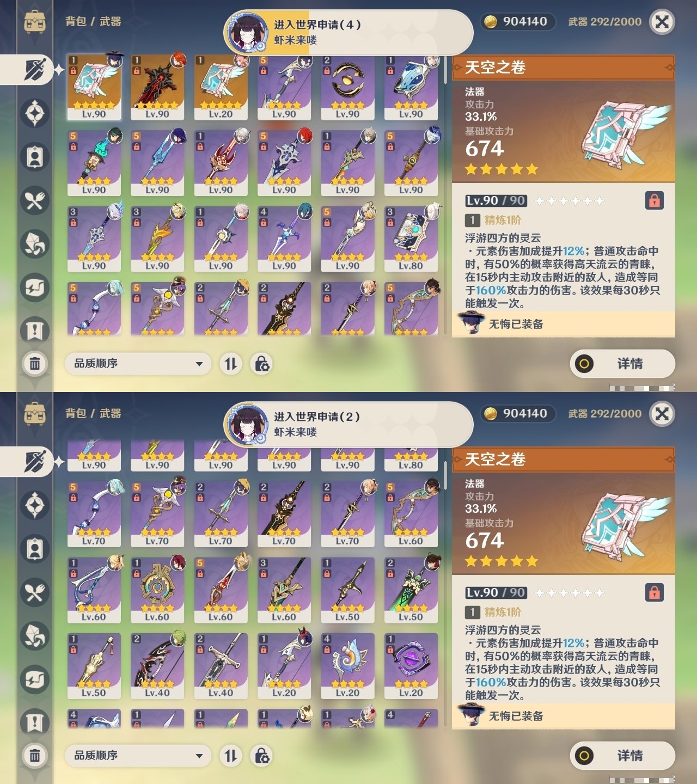
Task: Open the 进入世界申请(4) co-op request banner
Action: pyautogui.click(x=348, y=32)
